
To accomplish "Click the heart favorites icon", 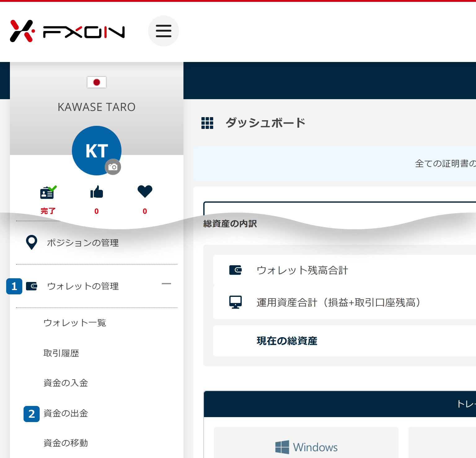I will click(145, 192).
